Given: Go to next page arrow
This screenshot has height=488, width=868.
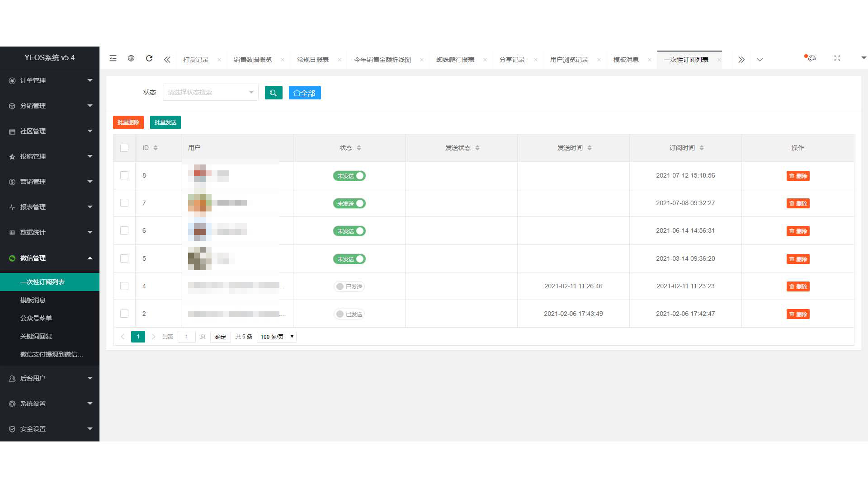Looking at the screenshot, I should [153, 337].
